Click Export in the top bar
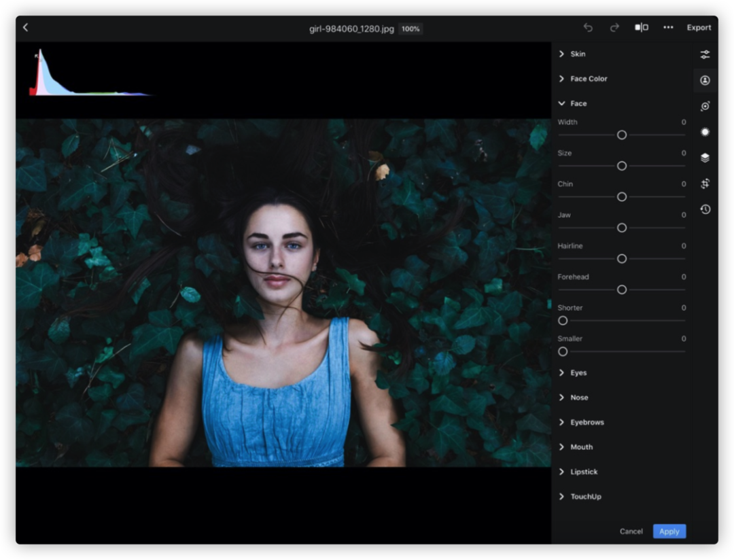The image size is (734, 560). [699, 28]
